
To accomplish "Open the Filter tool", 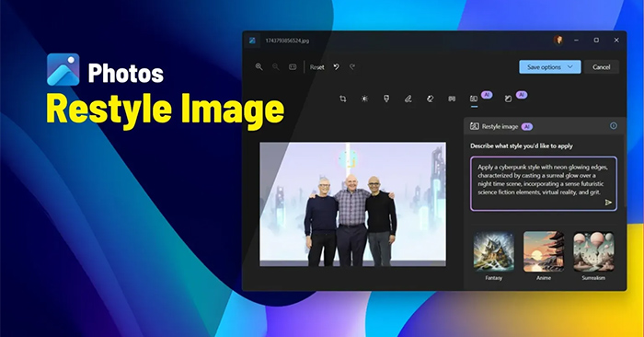I will pyautogui.click(x=386, y=99).
